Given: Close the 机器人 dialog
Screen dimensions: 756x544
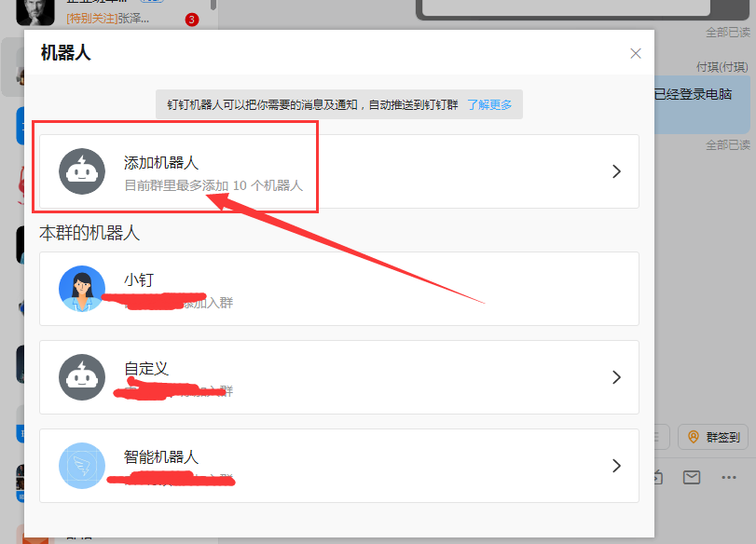Looking at the screenshot, I should (x=636, y=53).
